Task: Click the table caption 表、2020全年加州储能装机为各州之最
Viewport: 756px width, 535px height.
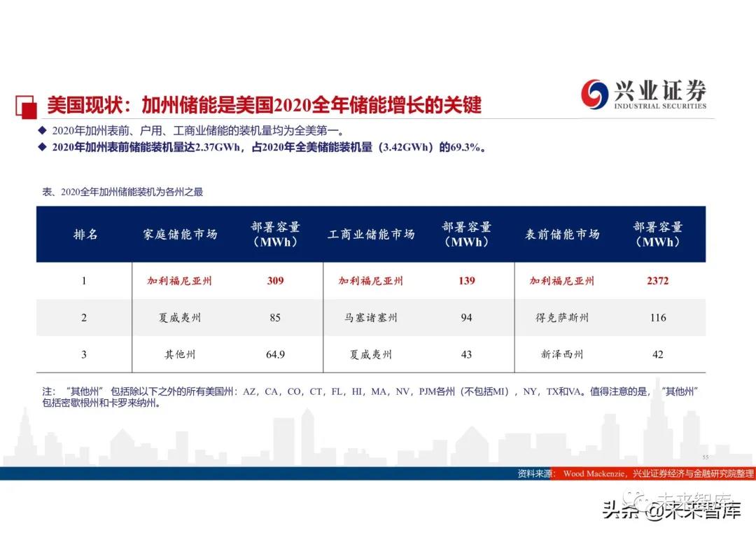Action: point(122,192)
